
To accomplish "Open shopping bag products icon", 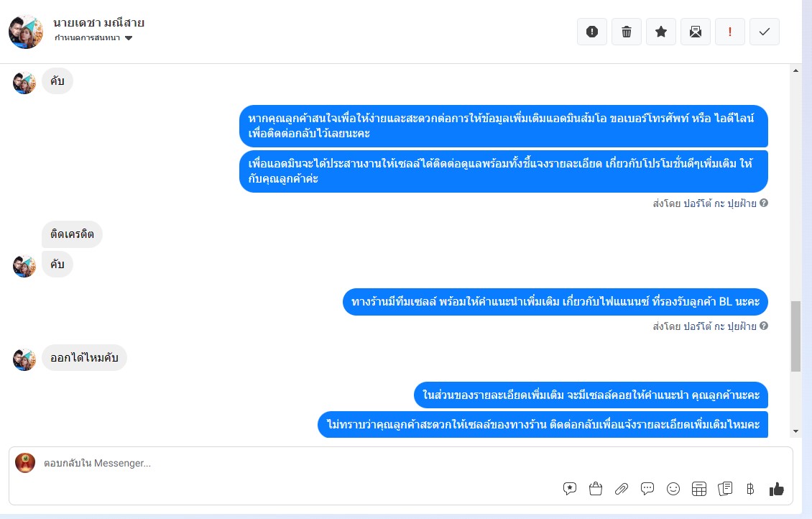I will [x=596, y=488].
